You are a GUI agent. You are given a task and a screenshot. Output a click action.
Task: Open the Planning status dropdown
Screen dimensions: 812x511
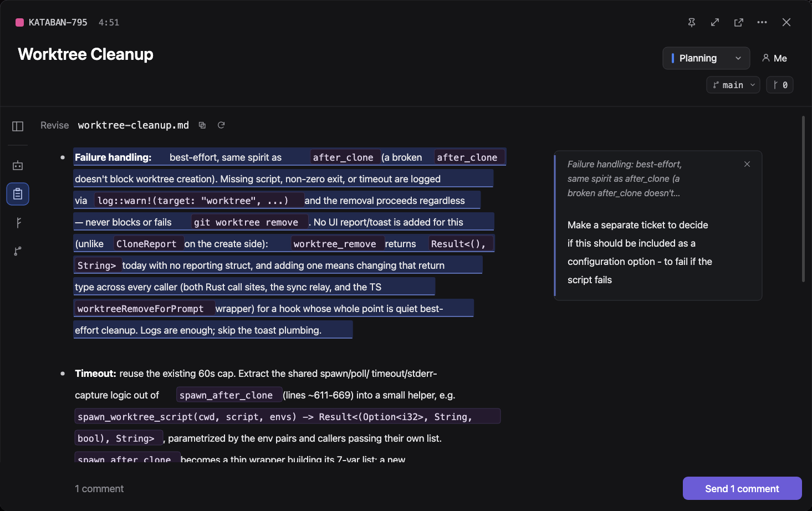[706, 58]
